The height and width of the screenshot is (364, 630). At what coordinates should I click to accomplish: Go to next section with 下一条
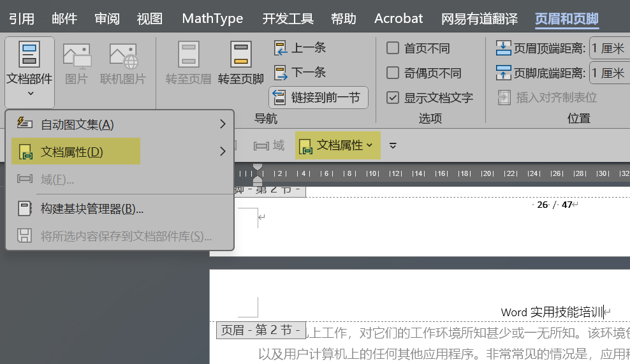pyautogui.click(x=299, y=73)
